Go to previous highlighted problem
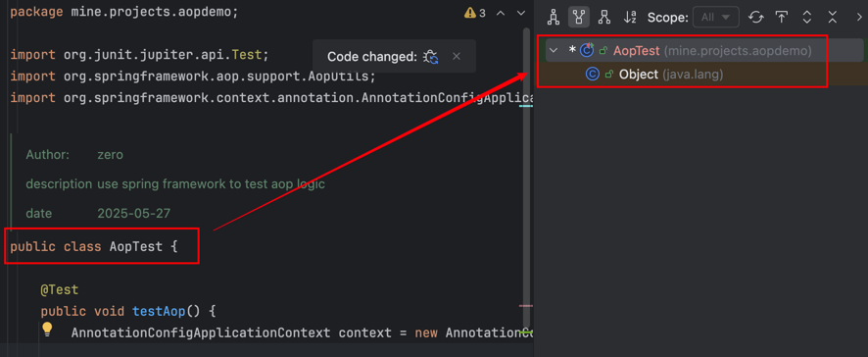Viewport: 868px width, 357px height. pos(501,13)
